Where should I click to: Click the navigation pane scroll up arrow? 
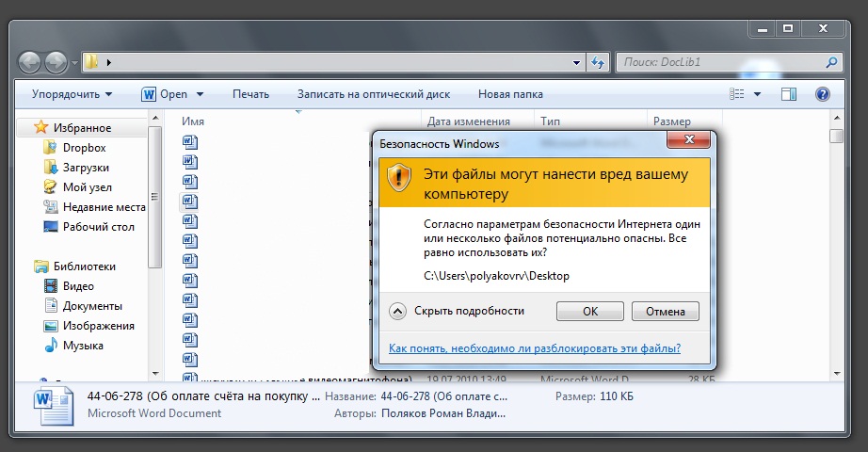[155, 118]
